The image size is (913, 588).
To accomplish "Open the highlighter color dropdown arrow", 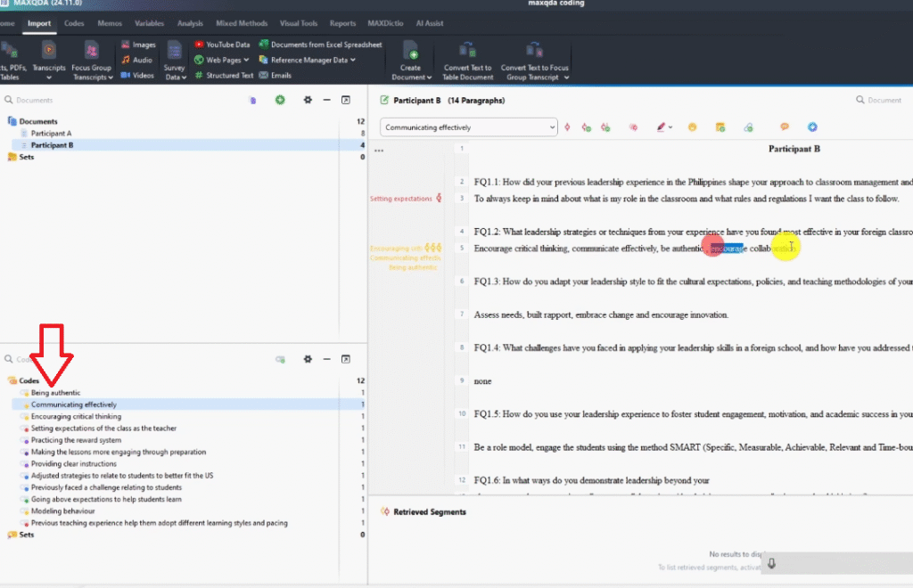I will point(670,127).
